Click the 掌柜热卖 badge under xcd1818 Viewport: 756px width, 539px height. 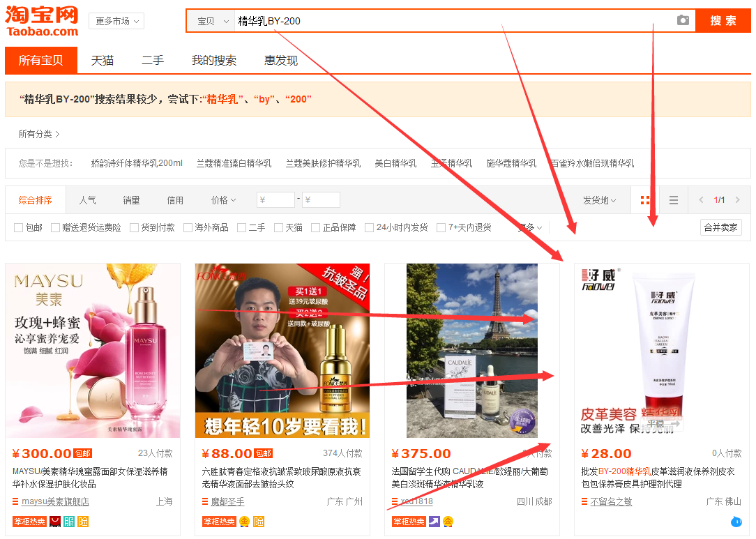tap(409, 522)
